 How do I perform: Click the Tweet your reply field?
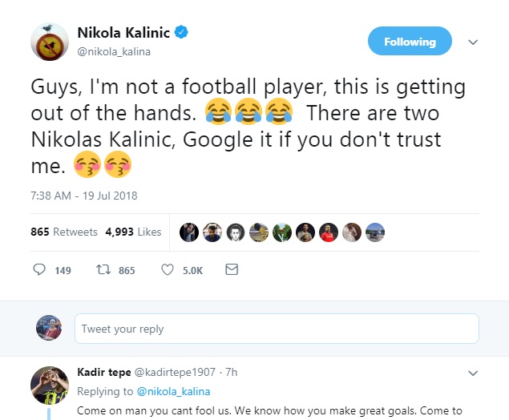point(277,329)
